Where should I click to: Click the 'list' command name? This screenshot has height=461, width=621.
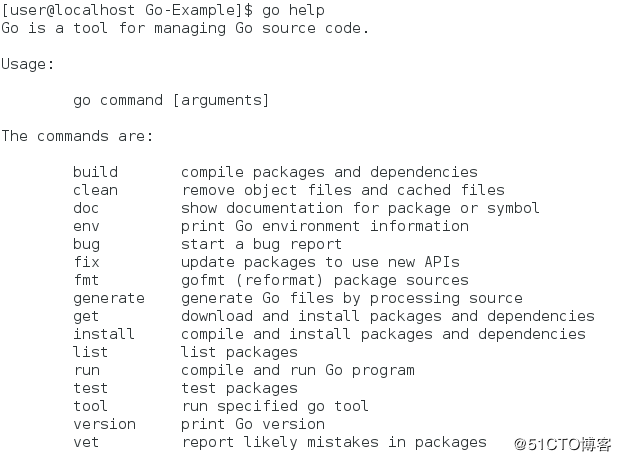(x=91, y=352)
